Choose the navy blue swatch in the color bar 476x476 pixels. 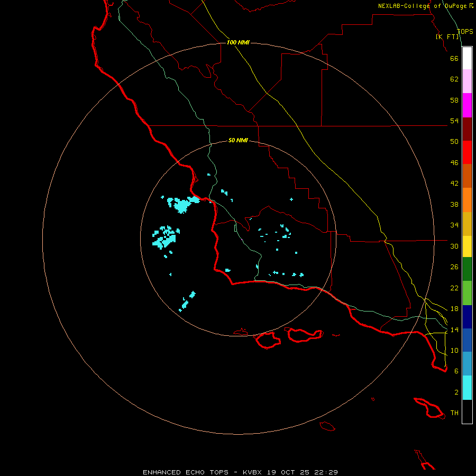(x=467, y=317)
